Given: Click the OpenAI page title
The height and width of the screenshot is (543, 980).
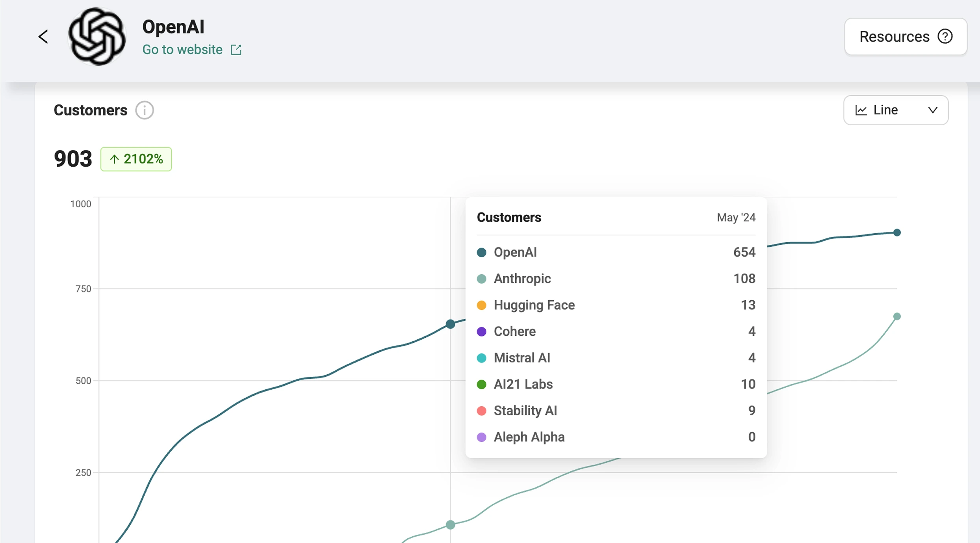Looking at the screenshot, I should tap(173, 27).
